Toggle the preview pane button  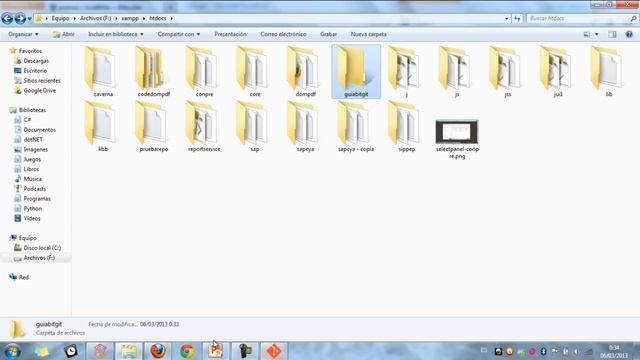pos(612,34)
